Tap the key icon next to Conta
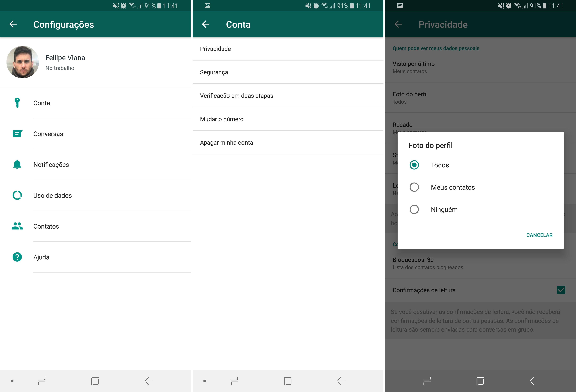The width and height of the screenshot is (576, 392). click(17, 103)
